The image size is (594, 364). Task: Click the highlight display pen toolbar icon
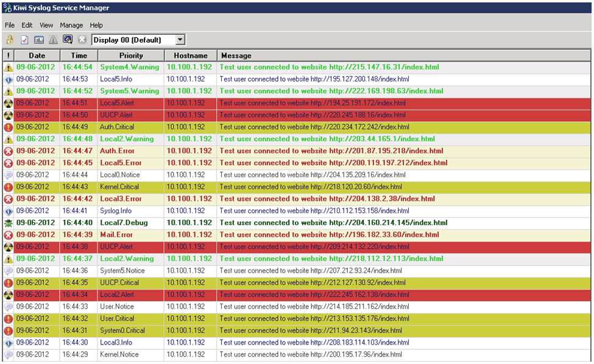tap(67, 39)
